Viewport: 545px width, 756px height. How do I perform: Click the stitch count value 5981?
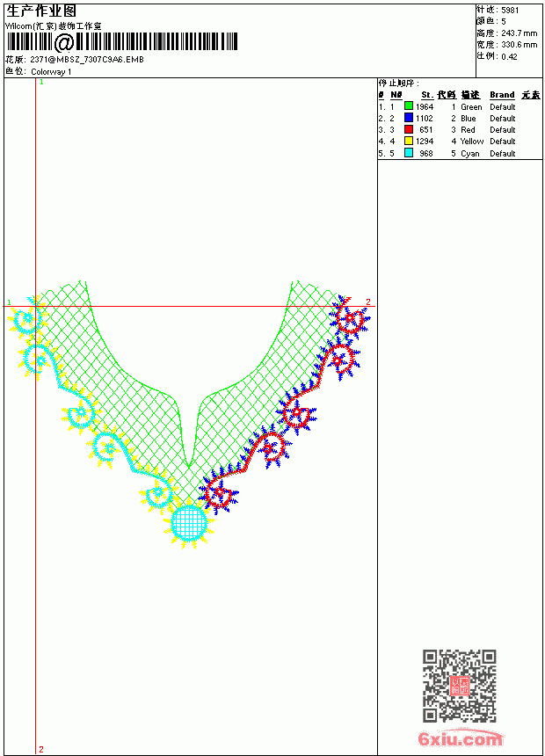pos(510,11)
